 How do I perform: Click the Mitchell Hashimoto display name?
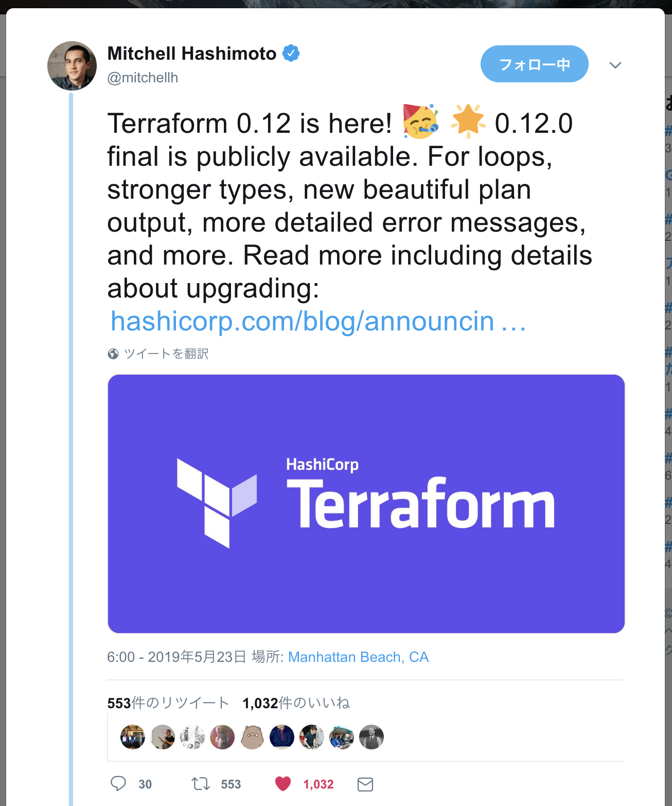point(192,54)
